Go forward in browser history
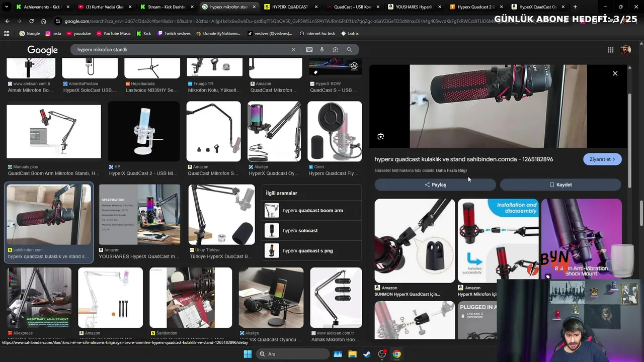This screenshot has height=362, width=644. click(19, 21)
